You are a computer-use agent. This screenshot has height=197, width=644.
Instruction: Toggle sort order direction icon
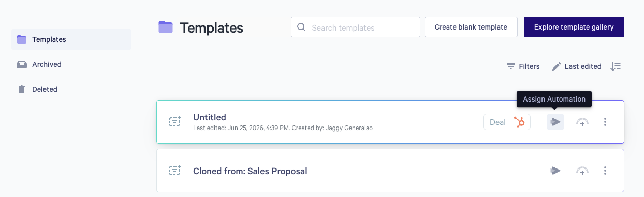click(616, 66)
